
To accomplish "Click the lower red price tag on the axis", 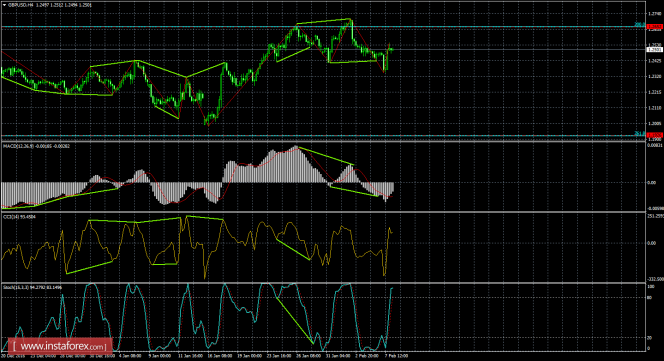I will [x=655, y=135].
